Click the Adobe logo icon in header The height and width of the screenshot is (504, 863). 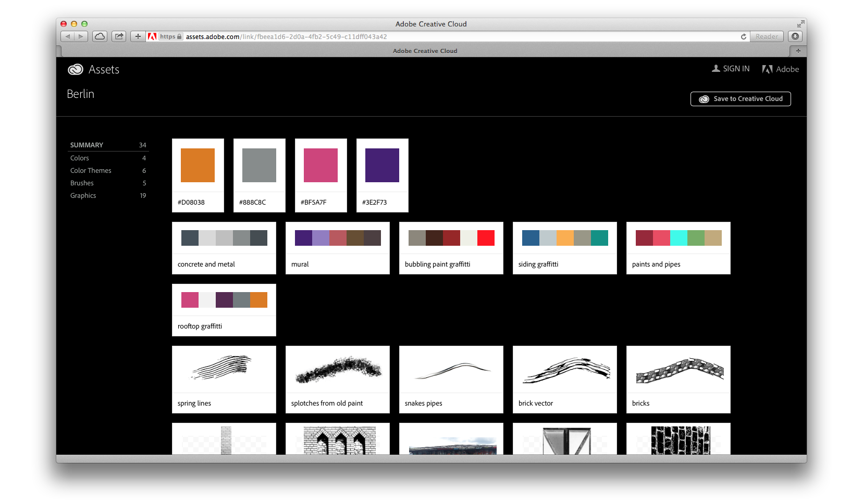(767, 69)
